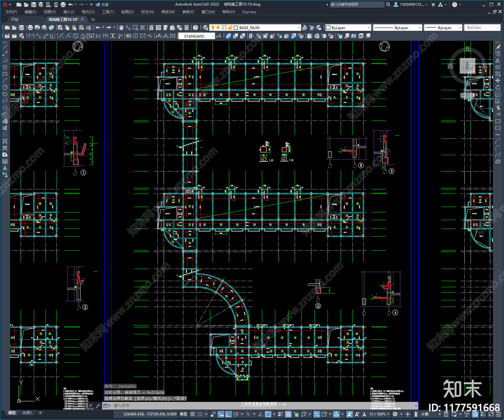
Task: Click the Pan hand tool in the toolbar
Action: pos(121,28)
